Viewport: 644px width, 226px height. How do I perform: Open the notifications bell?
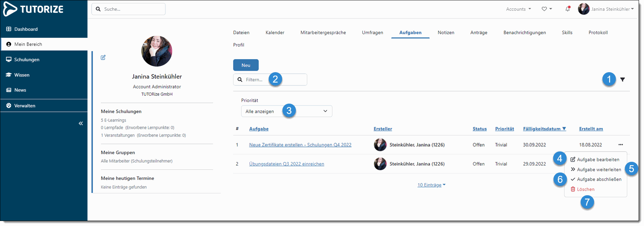[568, 9]
